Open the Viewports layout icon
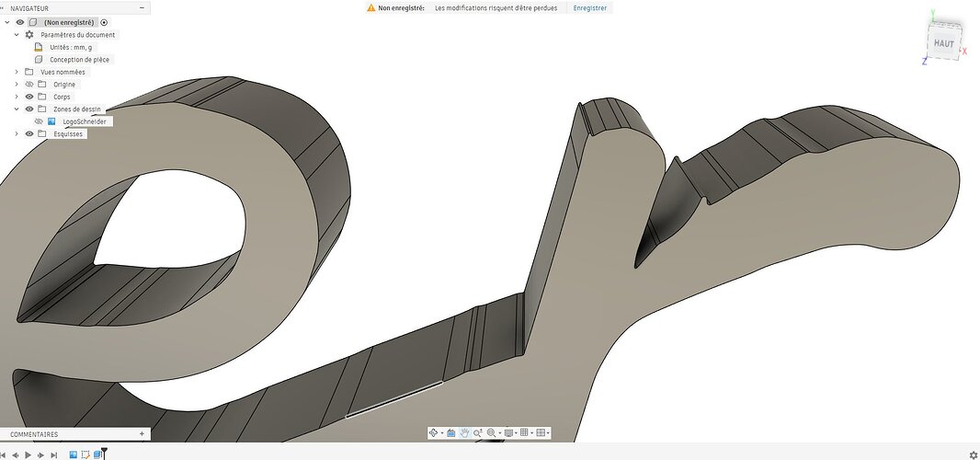 (x=541, y=433)
